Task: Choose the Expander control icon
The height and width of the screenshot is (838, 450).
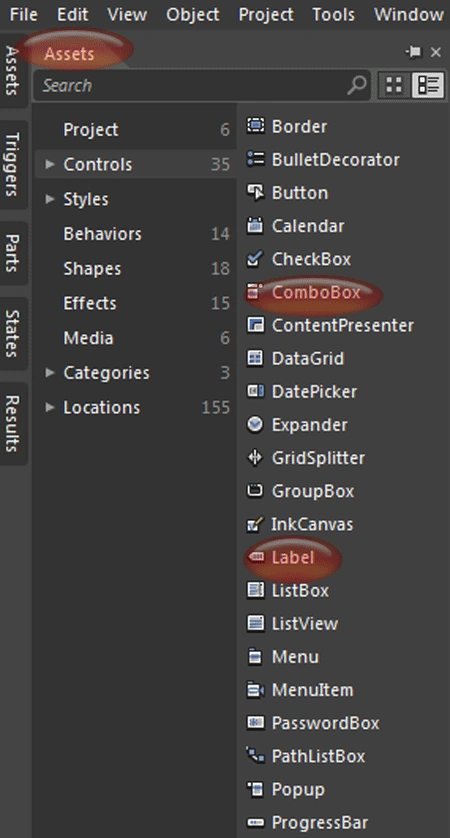Action: (255, 424)
